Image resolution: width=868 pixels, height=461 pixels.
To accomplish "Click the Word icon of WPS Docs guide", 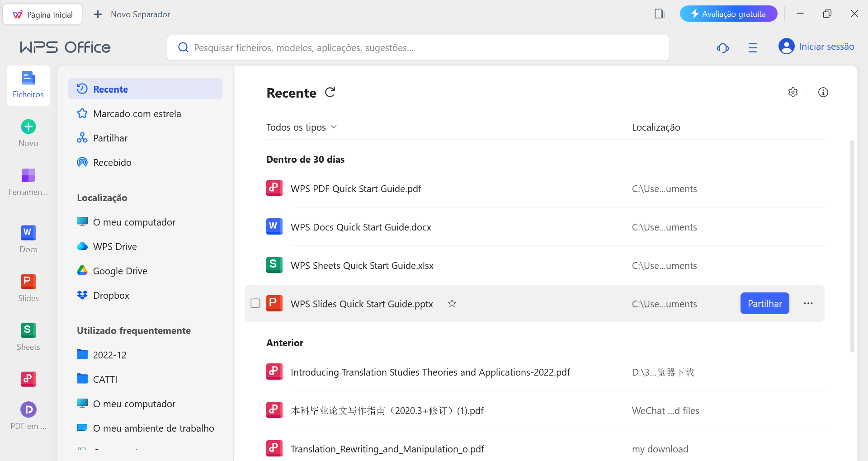I will pyautogui.click(x=274, y=226).
